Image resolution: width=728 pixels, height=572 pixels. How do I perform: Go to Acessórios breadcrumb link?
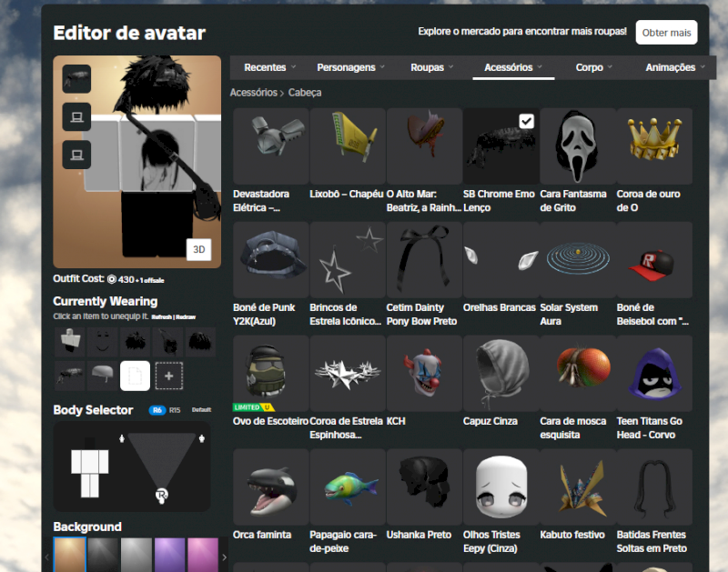click(254, 93)
